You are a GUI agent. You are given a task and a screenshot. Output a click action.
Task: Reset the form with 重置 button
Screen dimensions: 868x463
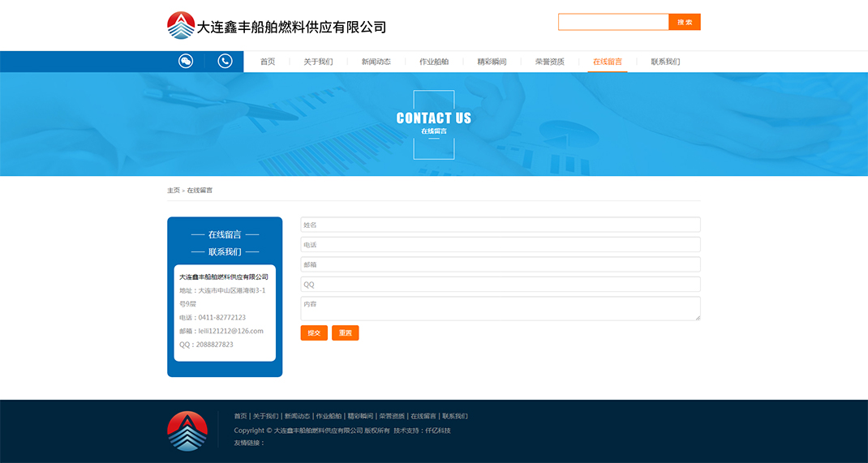click(345, 332)
